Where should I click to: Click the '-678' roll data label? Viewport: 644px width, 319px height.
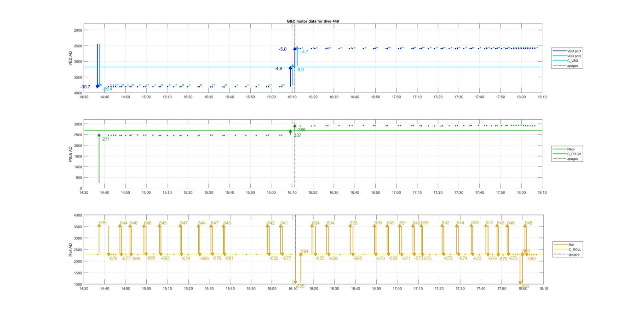(113, 258)
